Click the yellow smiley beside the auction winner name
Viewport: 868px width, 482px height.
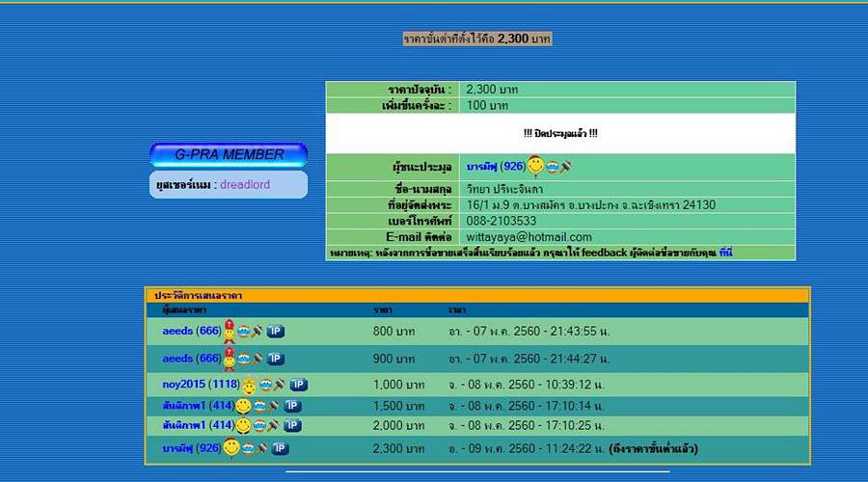[x=535, y=166]
